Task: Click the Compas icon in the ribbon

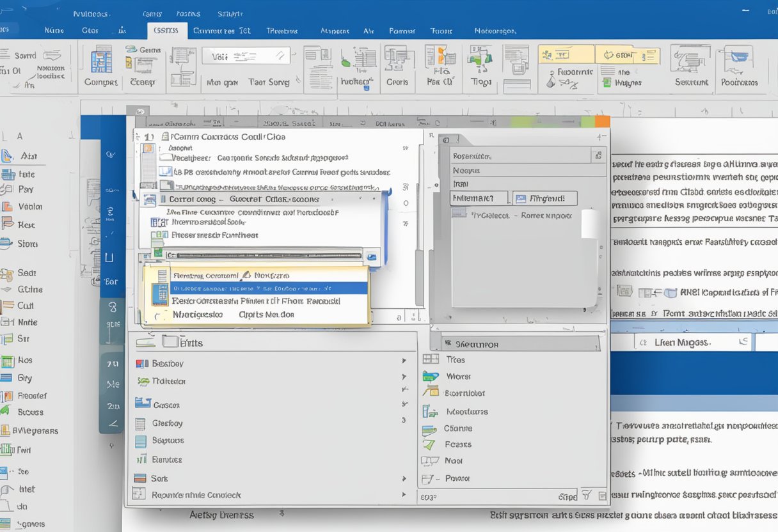Action: pos(102,61)
